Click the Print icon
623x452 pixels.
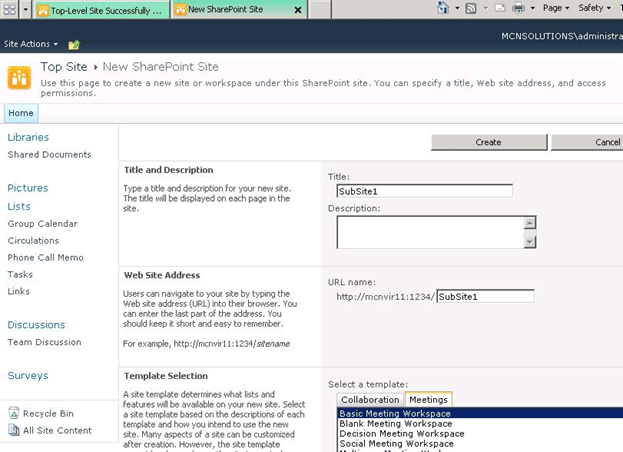pos(519,8)
